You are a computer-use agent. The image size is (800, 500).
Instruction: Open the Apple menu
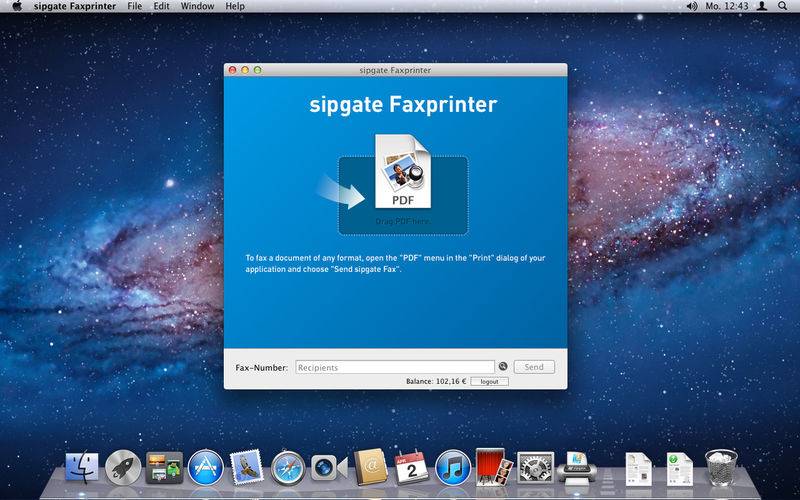[x=17, y=6]
